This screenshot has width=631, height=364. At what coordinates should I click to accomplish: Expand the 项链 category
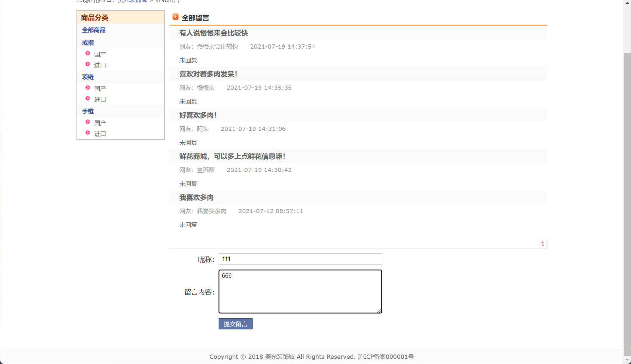pyautogui.click(x=88, y=77)
